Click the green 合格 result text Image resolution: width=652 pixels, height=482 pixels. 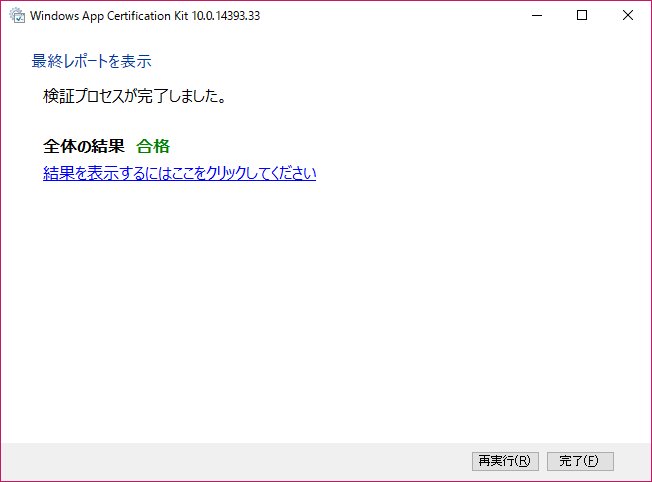coord(153,146)
